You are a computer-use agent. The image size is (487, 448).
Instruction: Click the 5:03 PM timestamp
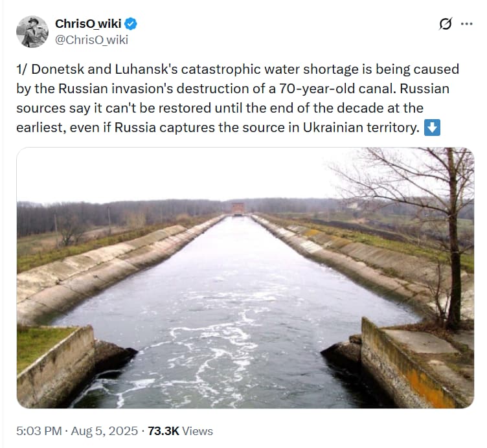pyautogui.click(x=39, y=431)
